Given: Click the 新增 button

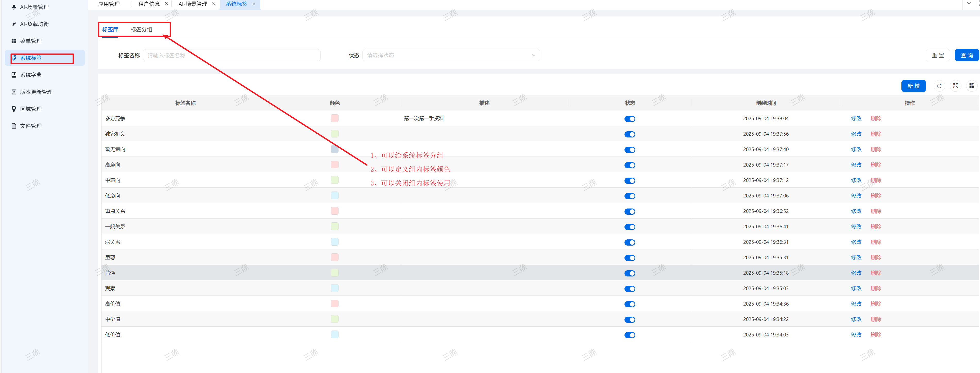Looking at the screenshot, I should (913, 86).
